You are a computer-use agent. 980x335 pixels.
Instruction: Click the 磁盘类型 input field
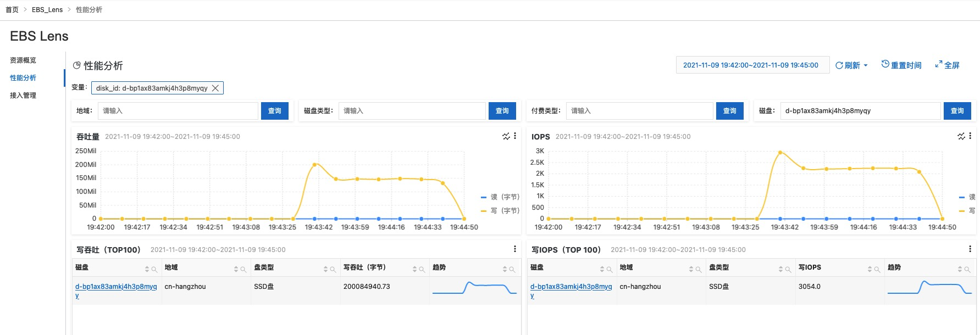[412, 110]
